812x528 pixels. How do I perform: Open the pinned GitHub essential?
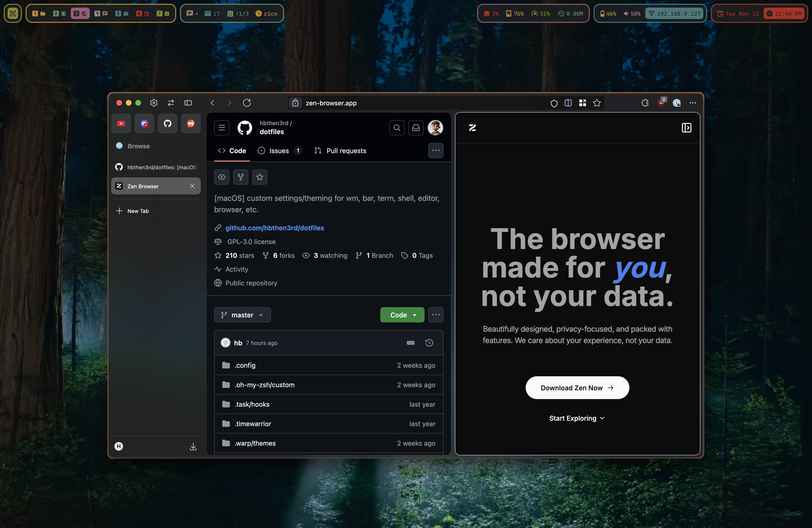click(x=168, y=123)
